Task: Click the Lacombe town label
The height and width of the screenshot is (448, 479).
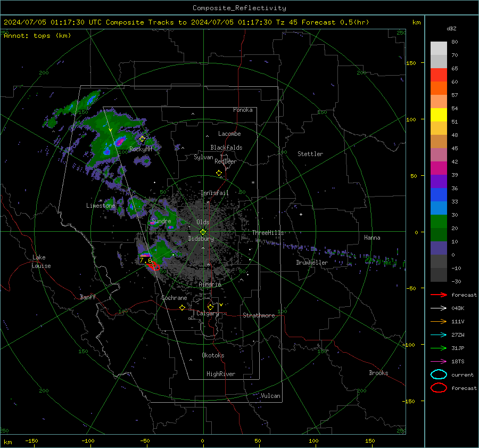Action: pyautogui.click(x=229, y=134)
